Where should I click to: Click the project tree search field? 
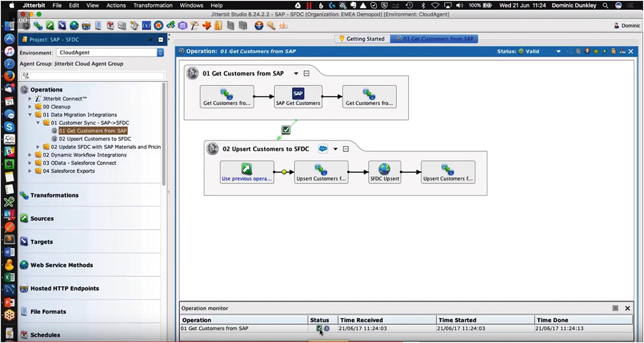pos(93,76)
